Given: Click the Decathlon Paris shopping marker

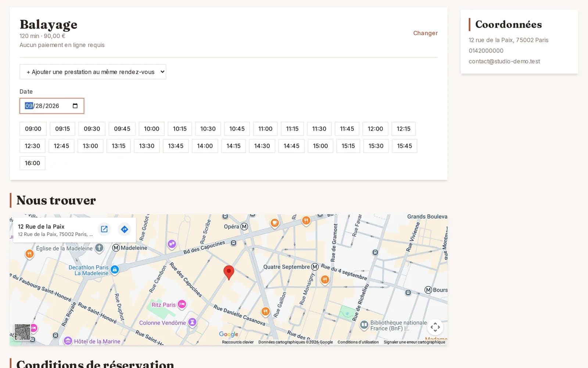Looking at the screenshot, I should click(x=115, y=270).
